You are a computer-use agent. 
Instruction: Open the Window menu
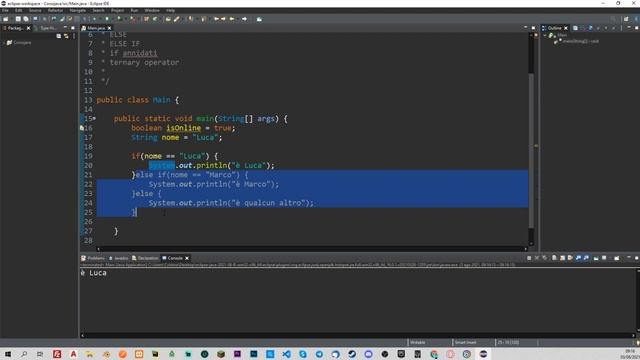tap(152, 11)
